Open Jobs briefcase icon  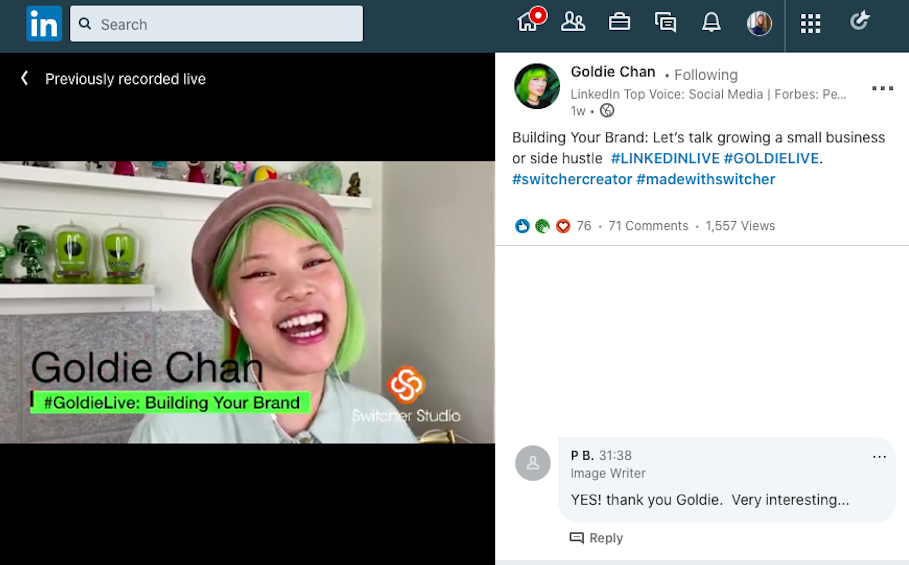click(x=619, y=22)
